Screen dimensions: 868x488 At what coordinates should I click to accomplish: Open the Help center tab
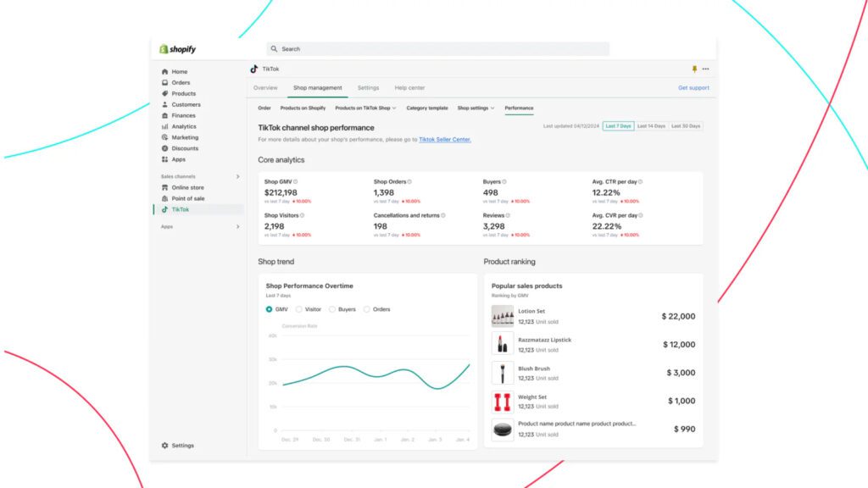click(409, 88)
